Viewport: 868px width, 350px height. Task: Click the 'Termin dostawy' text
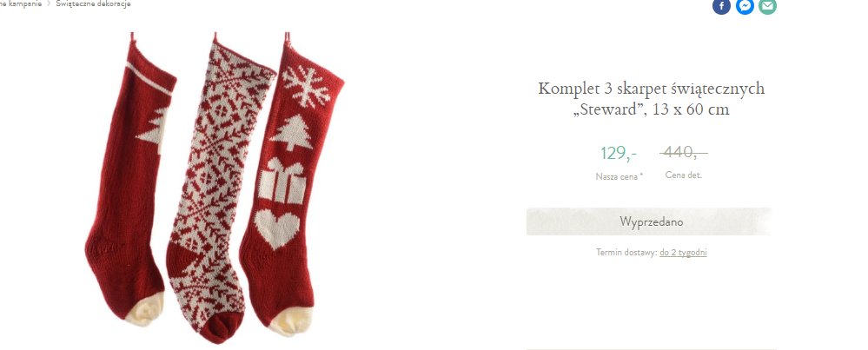(626, 253)
